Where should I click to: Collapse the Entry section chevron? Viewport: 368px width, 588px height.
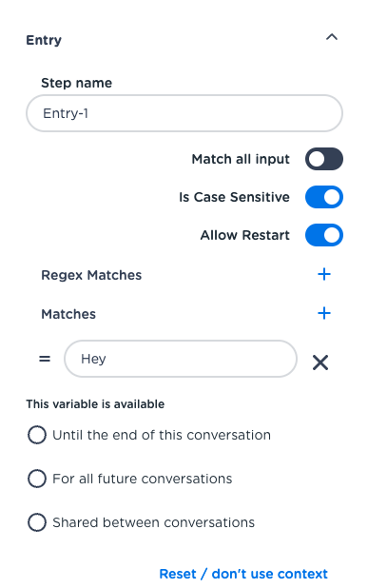point(332,37)
